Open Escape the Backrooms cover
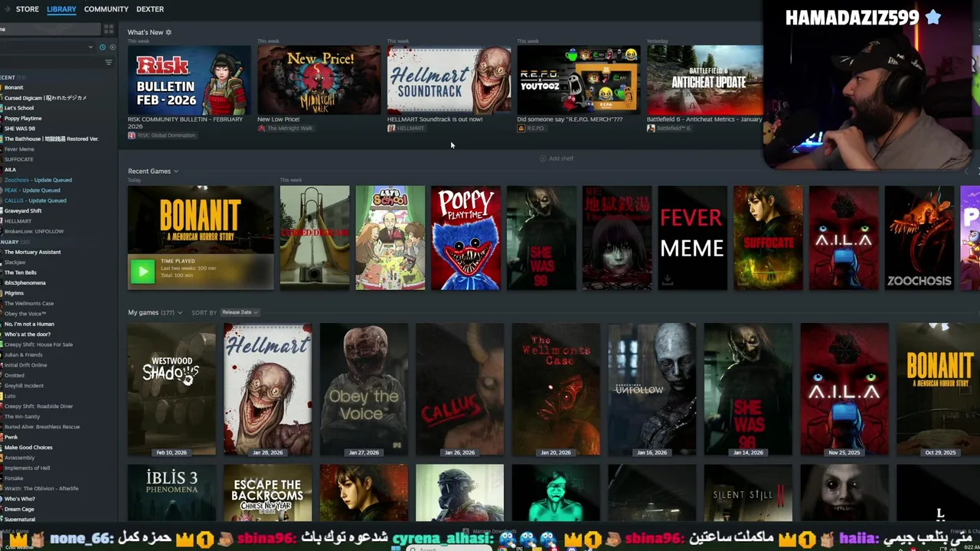The width and height of the screenshot is (980, 551). coord(268,493)
